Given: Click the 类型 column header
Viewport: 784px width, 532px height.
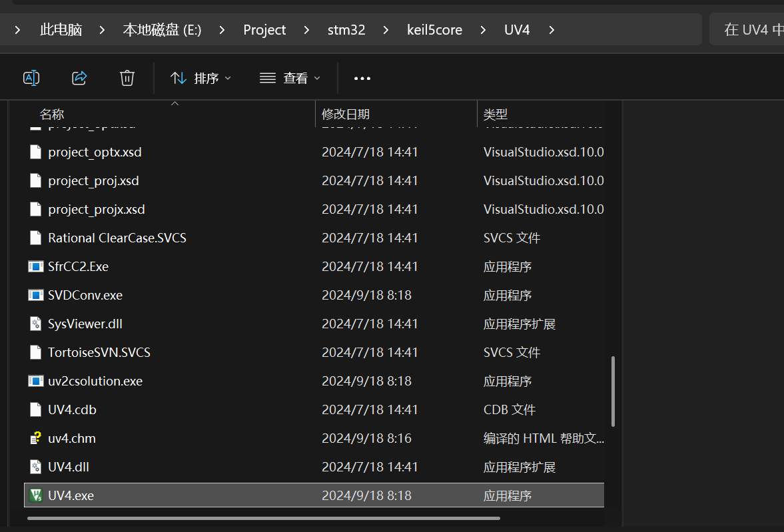Looking at the screenshot, I should [x=496, y=115].
